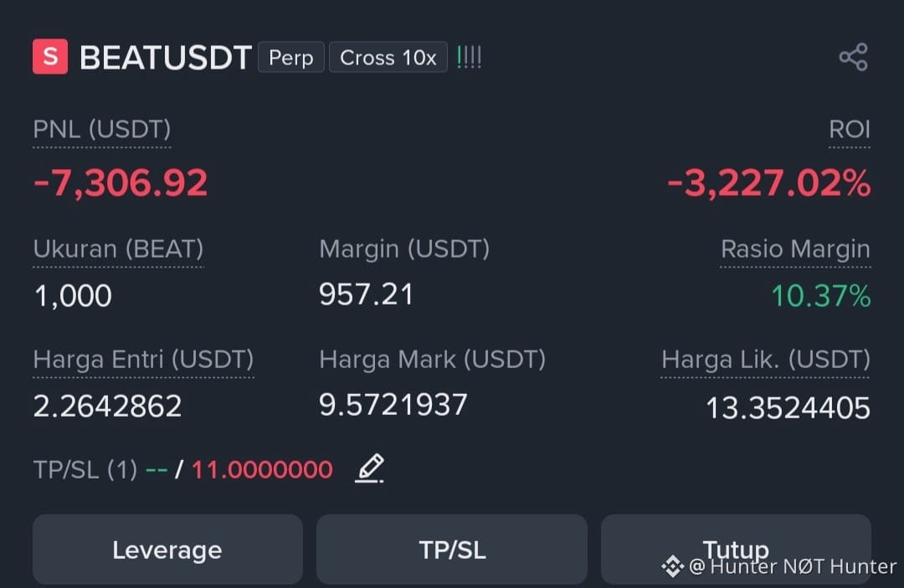Tap Tutup to close position
Image resolution: width=904 pixels, height=588 pixels.
point(737,550)
